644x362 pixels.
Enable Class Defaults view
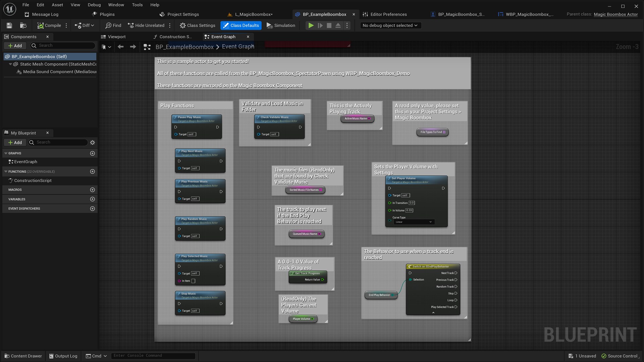tap(241, 25)
